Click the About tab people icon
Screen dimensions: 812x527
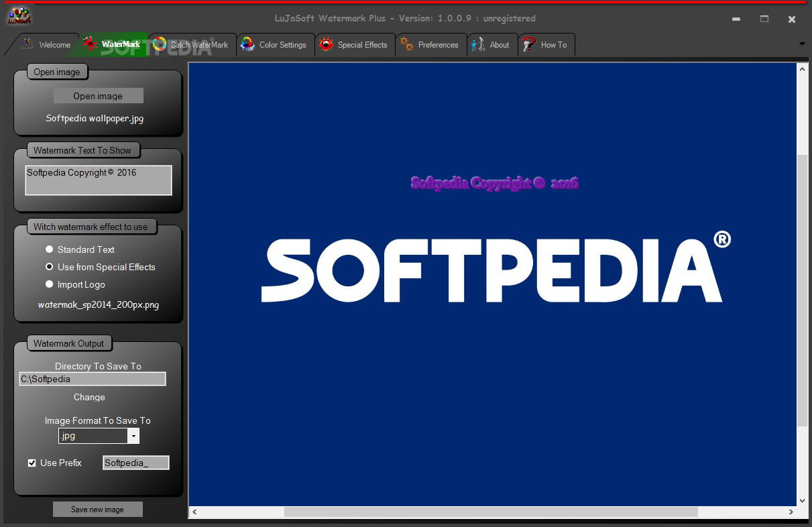pyautogui.click(x=478, y=45)
